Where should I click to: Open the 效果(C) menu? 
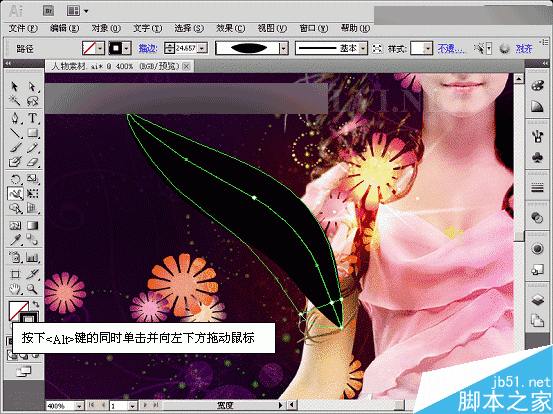[x=230, y=28]
